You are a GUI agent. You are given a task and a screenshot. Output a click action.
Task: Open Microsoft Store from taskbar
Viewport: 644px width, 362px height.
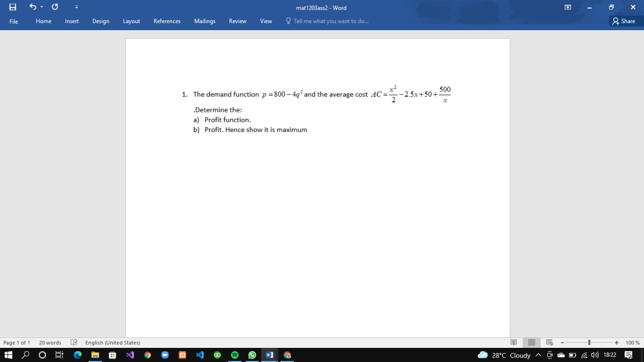[x=113, y=355]
